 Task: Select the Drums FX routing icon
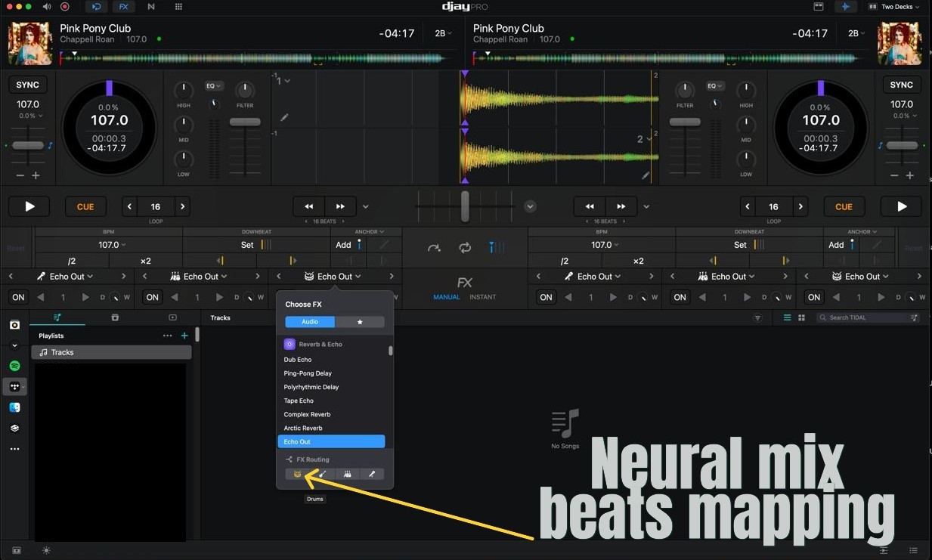click(298, 474)
